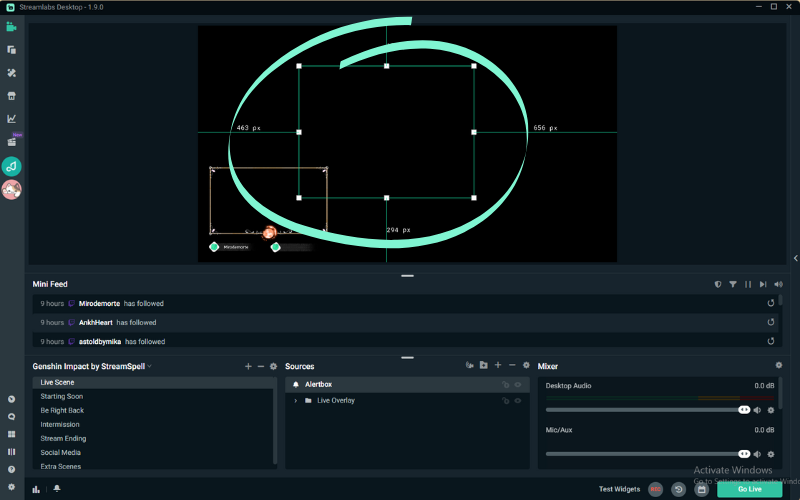800x500 pixels.
Task: Mute the Desktop Audio channel
Action: pyautogui.click(x=757, y=410)
